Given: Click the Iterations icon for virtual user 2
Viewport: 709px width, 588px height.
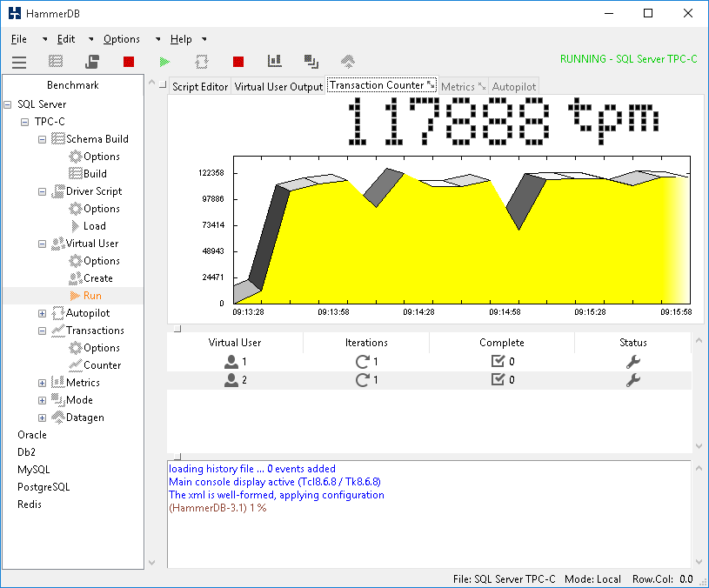Looking at the screenshot, I should click(362, 380).
